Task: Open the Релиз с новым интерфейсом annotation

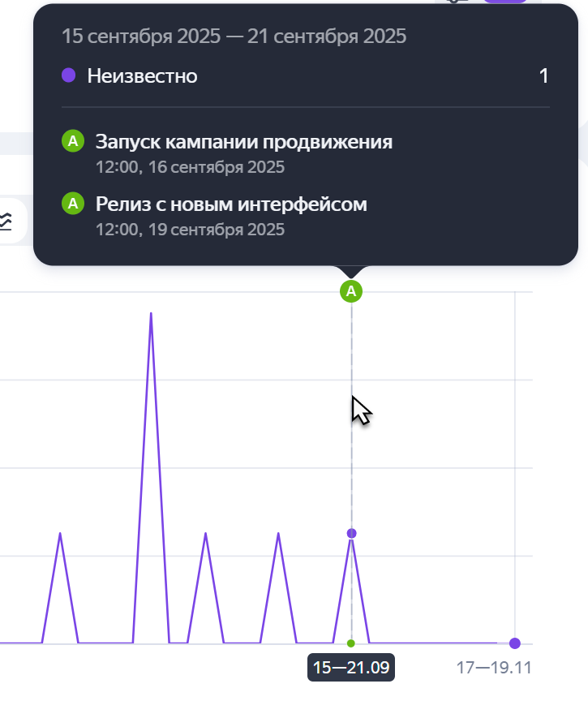Action: (x=231, y=204)
